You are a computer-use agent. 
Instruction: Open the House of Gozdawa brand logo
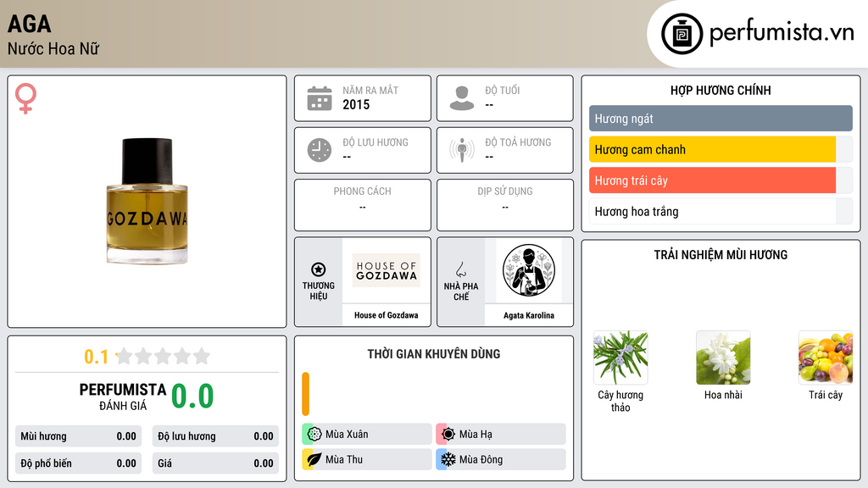click(x=387, y=270)
